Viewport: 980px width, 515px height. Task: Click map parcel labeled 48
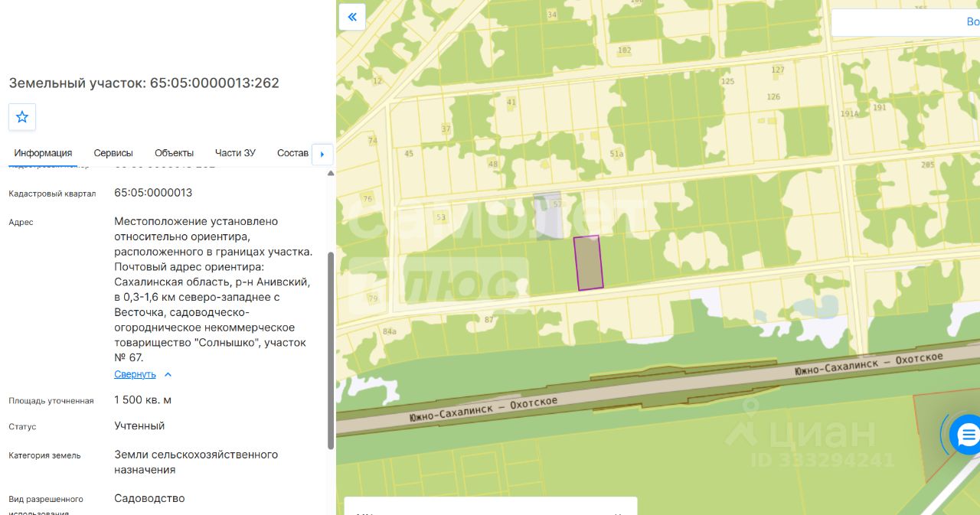(493, 164)
